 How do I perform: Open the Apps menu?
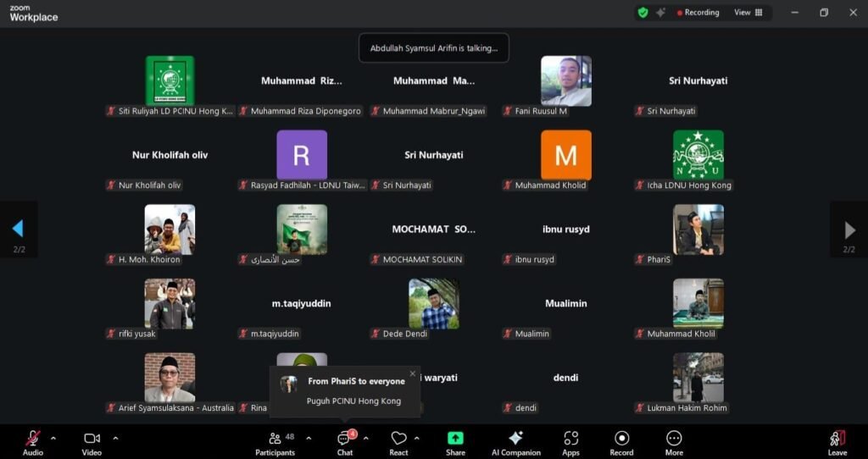tap(570, 439)
